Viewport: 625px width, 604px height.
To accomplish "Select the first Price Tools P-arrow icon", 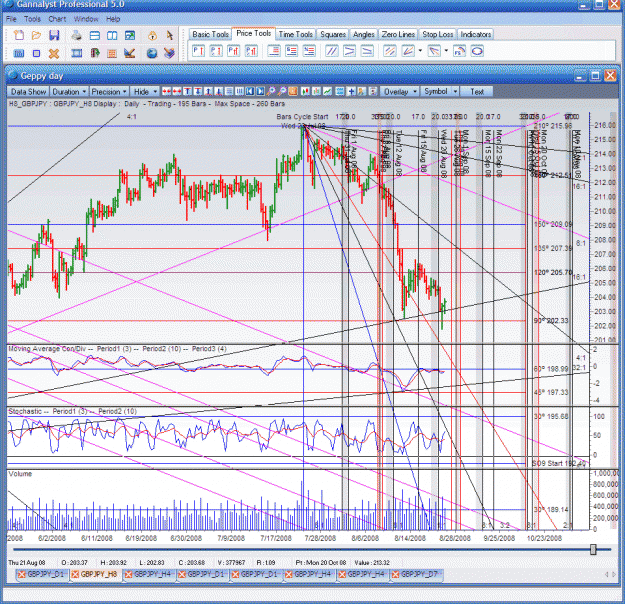I will pos(198,51).
